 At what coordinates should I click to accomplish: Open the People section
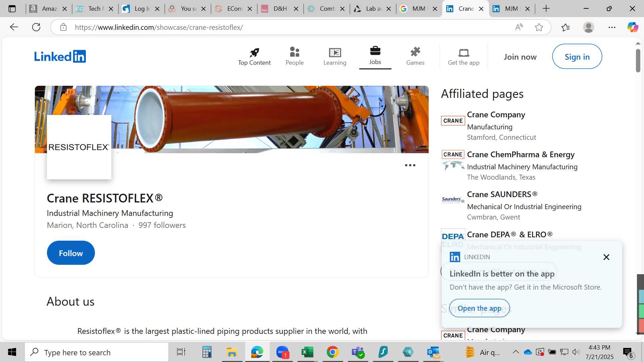(294, 56)
